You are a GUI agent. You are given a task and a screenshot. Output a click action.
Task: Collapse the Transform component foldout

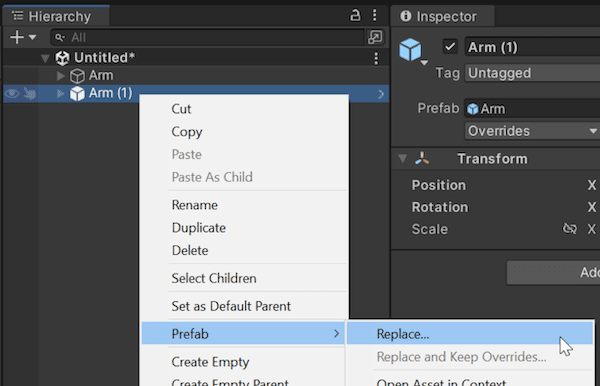point(402,158)
